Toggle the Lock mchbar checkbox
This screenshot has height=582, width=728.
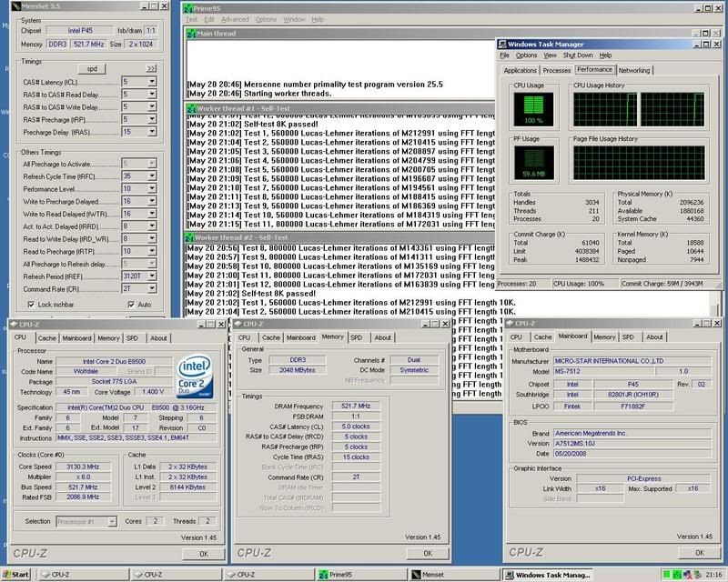click(x=32, y=304)
